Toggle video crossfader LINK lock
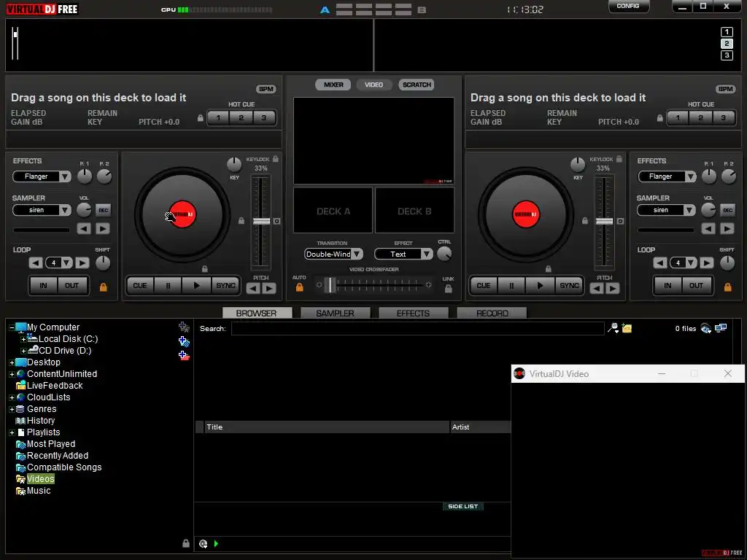The height and width of the screenshot is (560, 747). [x=448, y=289]
